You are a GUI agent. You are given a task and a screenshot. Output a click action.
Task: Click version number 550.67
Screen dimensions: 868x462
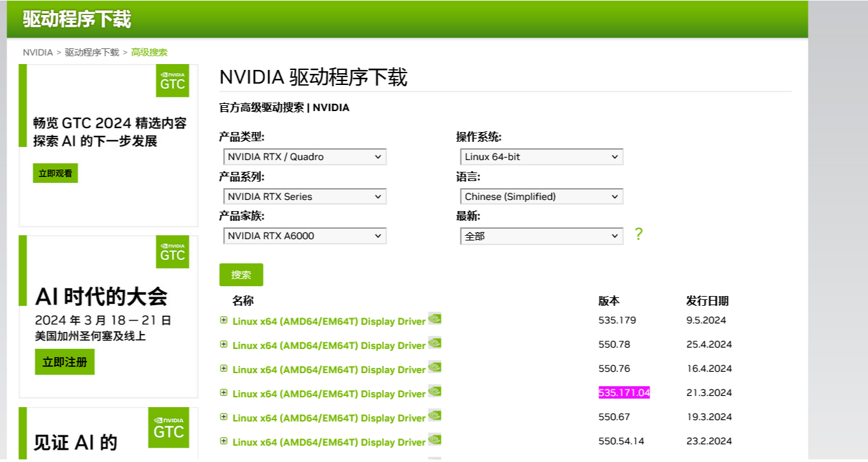click(x=614, y=417)
